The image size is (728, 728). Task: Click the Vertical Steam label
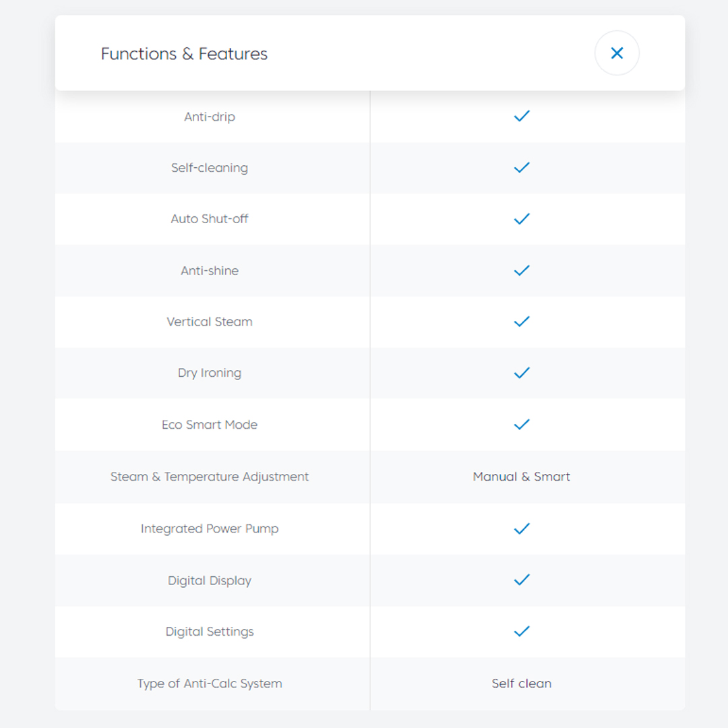210,322
